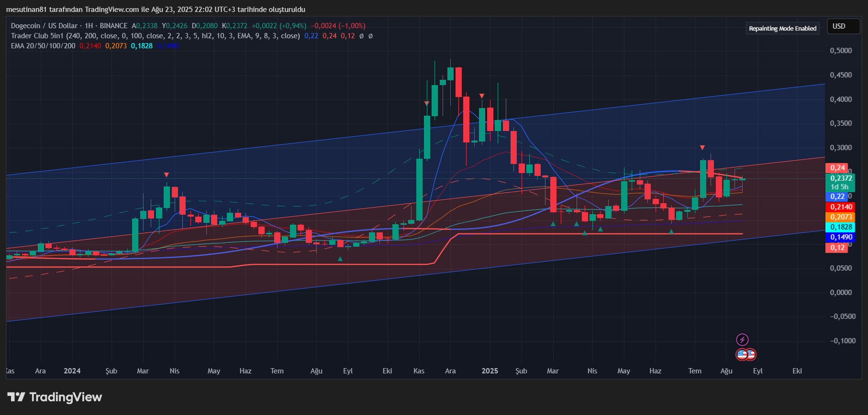Click the orange 0,2073 EMA price label
This screenshot has width=868, height=415.
[x=841, y=217]
